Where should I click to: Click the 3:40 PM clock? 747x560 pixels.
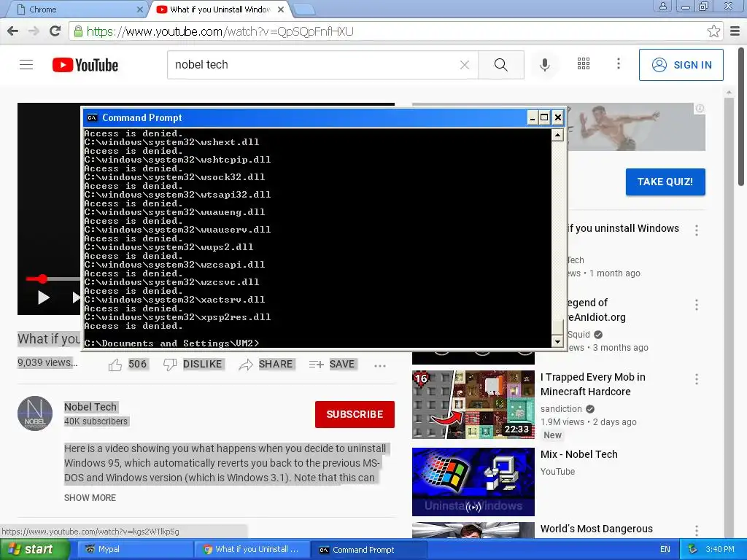720,549
